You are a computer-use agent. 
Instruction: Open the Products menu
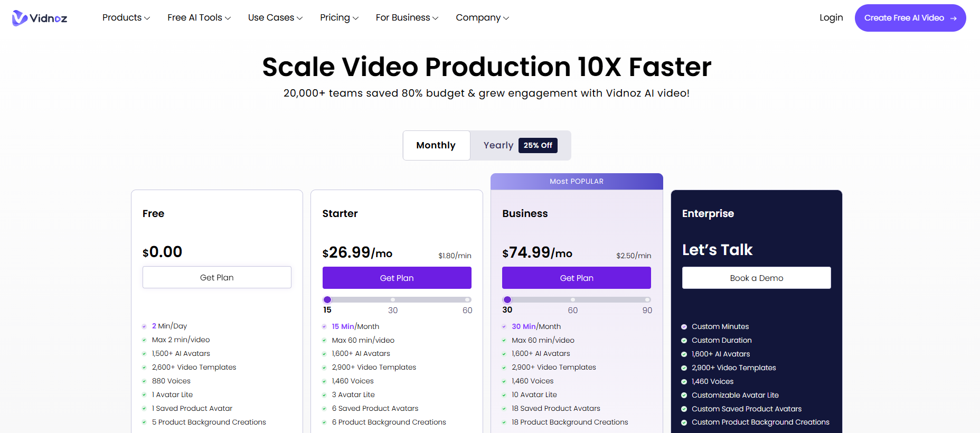coord(126,17)
